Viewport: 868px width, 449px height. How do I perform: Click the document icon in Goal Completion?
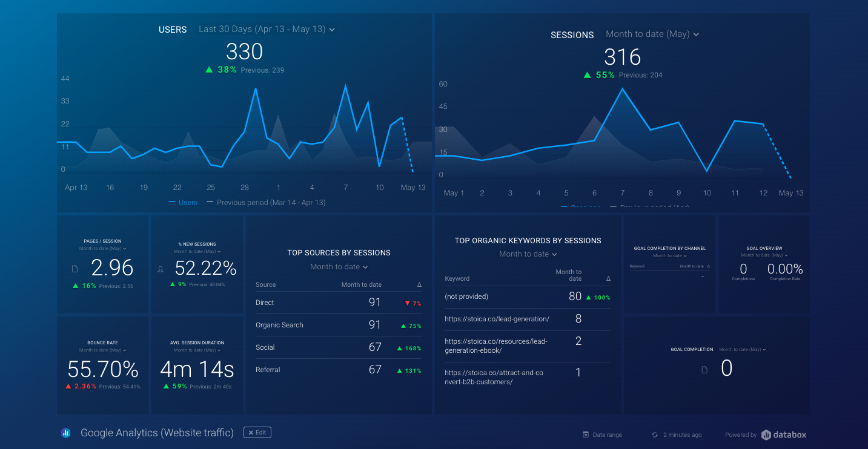point(704,369)
